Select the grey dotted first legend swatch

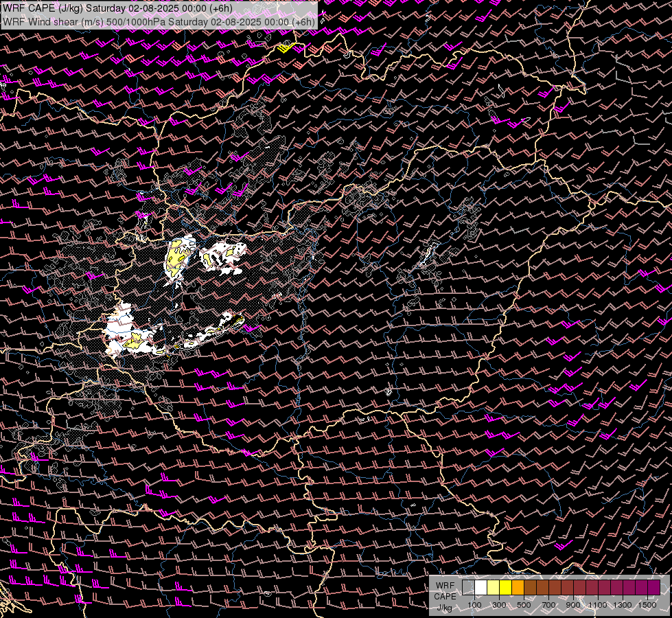point(468,588)
